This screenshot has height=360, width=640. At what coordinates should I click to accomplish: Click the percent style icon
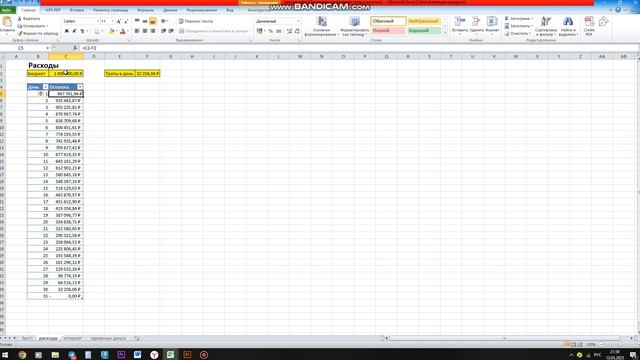pyautogui.click(x=271, y=31)
